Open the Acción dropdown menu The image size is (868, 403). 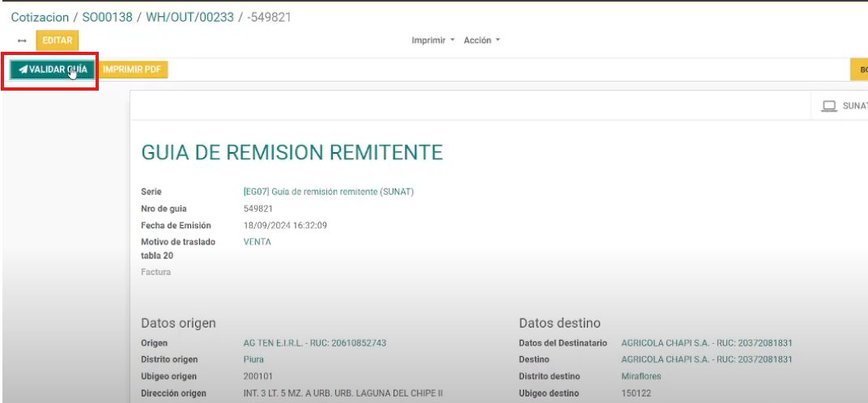pos(482,40)
